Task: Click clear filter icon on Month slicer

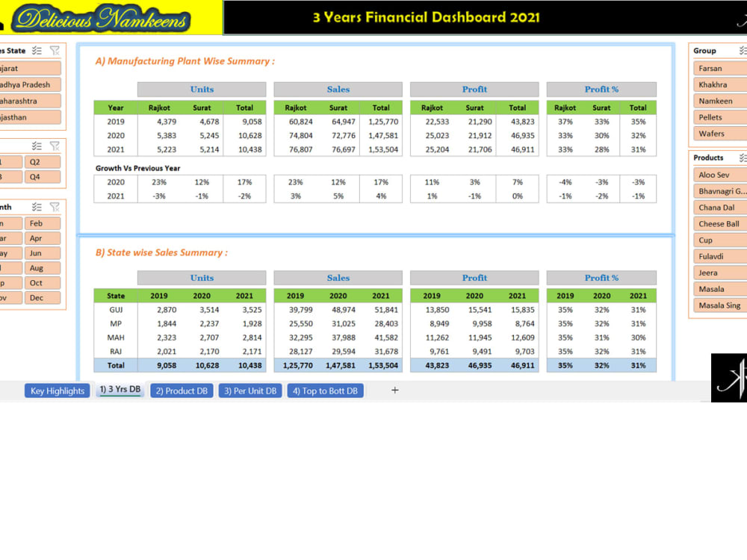Action: [x=53, y=207]
